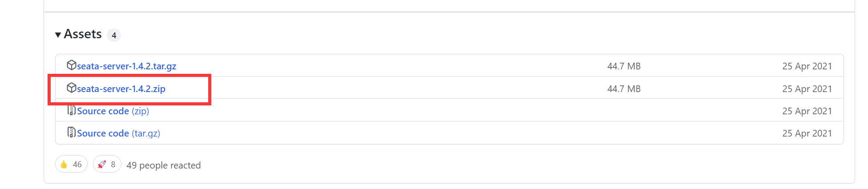Click the 25 Apr 2021 date on the Source code (tar.gz) row
Image resolution: width=868 pixels, height=189 pixels.
(x=807, y=133)
